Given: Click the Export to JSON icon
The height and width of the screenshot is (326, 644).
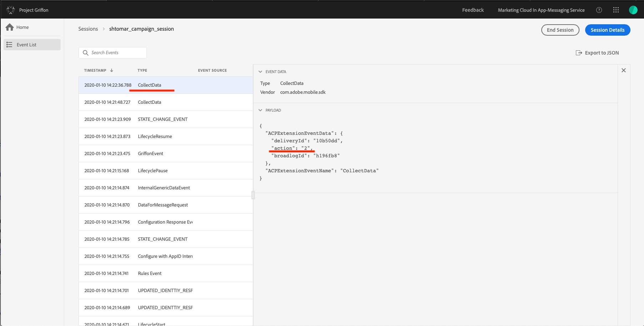Looking at the screenshot, I should click(579, 53).
